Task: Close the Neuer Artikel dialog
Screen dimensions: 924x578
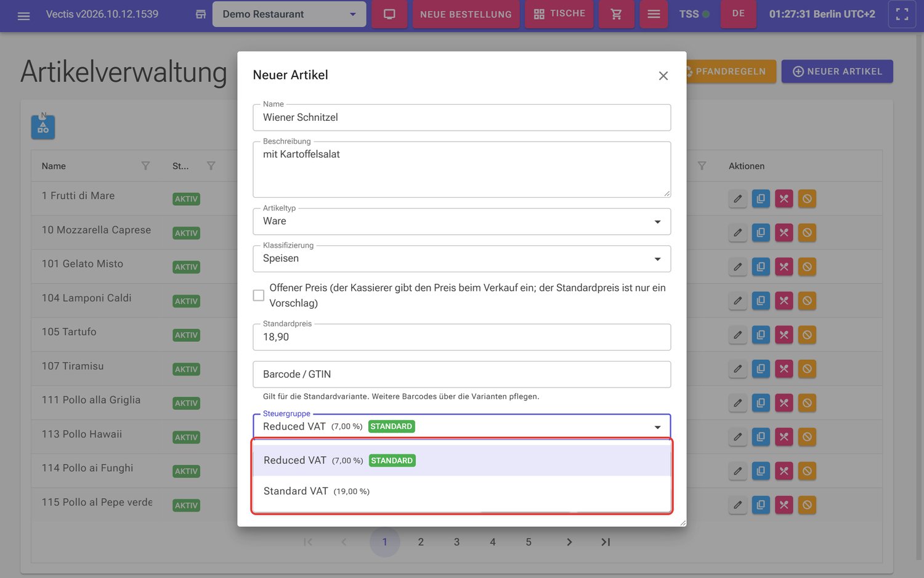Action: [x=663, y=76]
